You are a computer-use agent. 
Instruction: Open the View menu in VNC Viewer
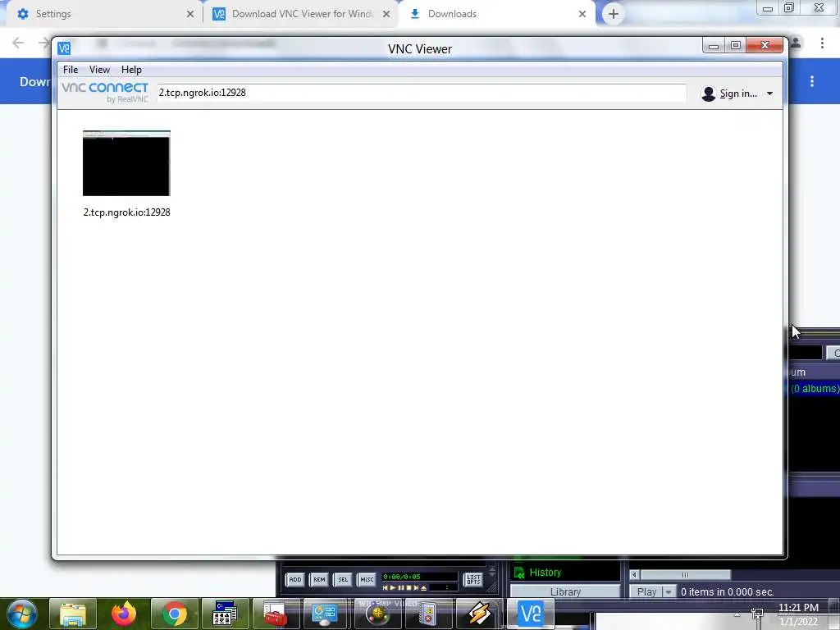click(99, 70)
